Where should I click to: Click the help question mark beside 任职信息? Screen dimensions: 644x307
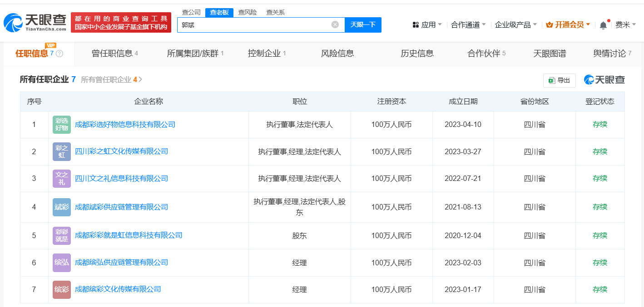click(x=59, y=54)
